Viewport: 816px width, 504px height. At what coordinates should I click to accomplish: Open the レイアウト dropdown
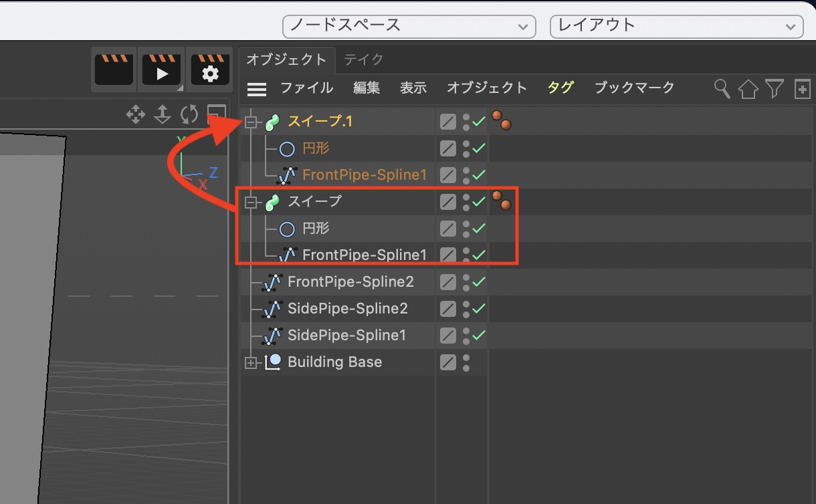click(x=676, y=26)
